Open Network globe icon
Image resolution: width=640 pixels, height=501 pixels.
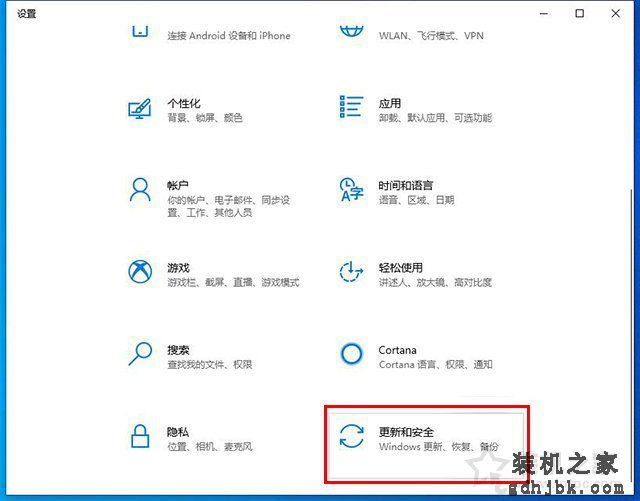(x=351, y=31)
